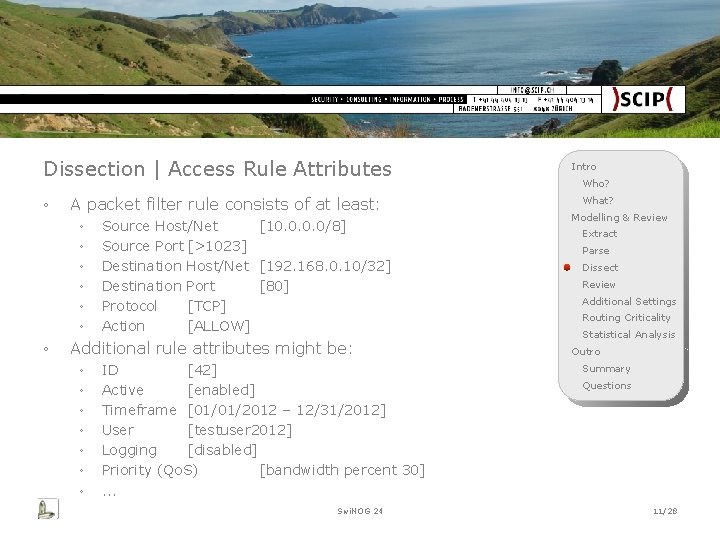This screenshot has height=540, width=720.
Task: Click the small icon at slide bottom-left
Action: point(48,509)
